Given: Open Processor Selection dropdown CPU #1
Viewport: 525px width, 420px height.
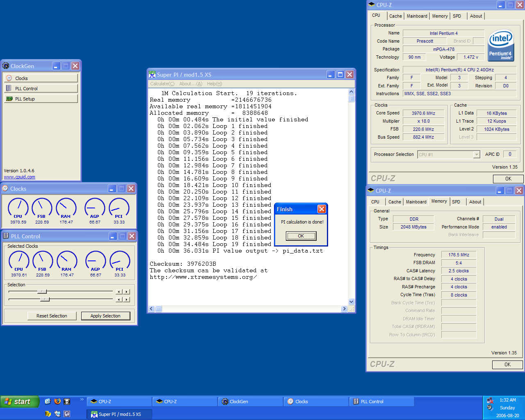Looking at the screenshot, I should click(x=449, y=155).
